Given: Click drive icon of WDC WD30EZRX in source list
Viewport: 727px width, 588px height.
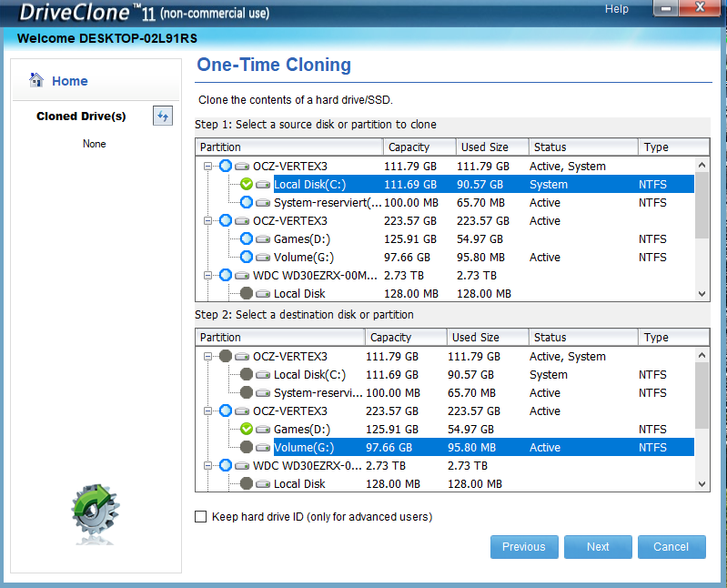Looking at the screenshot, I should point(241,276).
